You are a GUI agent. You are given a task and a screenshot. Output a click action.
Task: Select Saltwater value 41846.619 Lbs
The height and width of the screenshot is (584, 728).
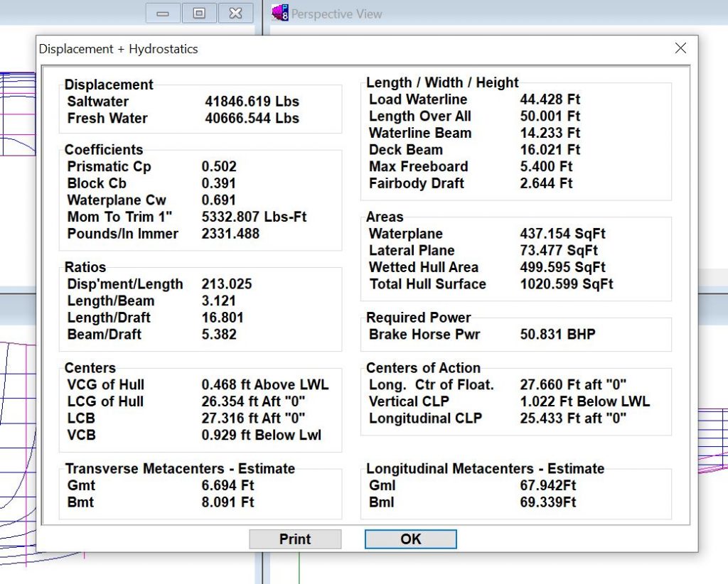pyautogui.click(x=252, y=102)
